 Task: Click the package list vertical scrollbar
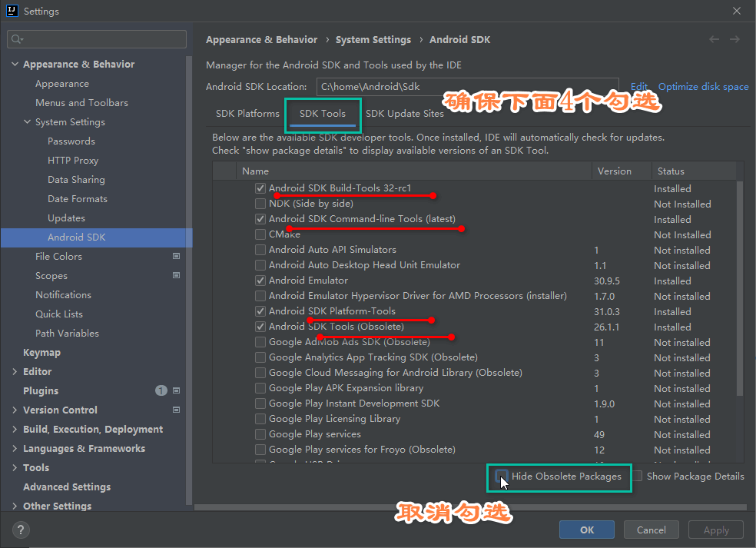click(x=740, y=288)
